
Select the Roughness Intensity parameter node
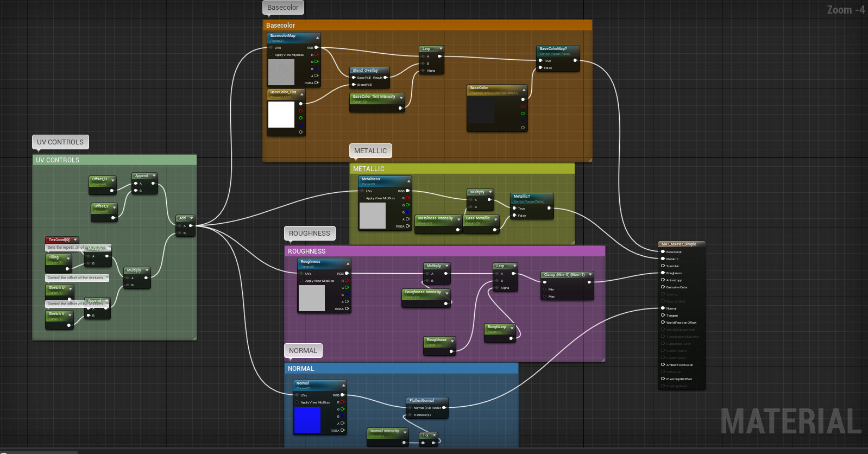pos(426,298)
